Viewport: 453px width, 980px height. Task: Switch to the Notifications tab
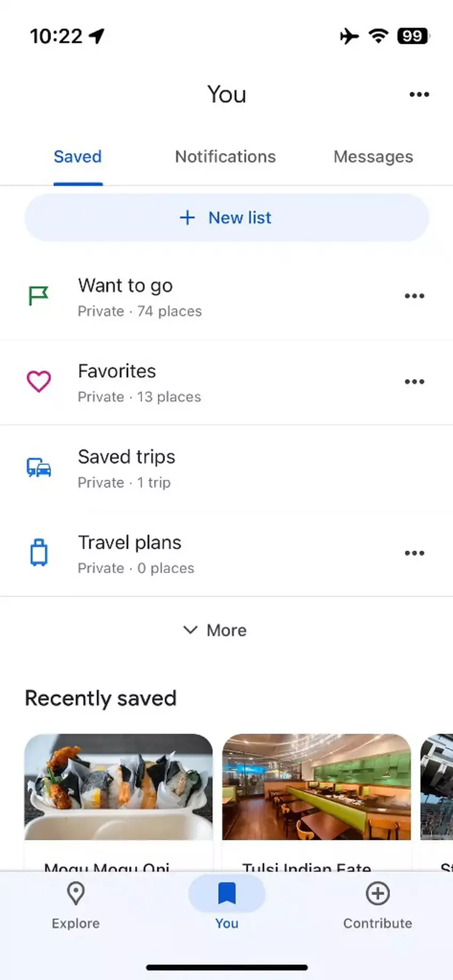click(x=225, y=157)
